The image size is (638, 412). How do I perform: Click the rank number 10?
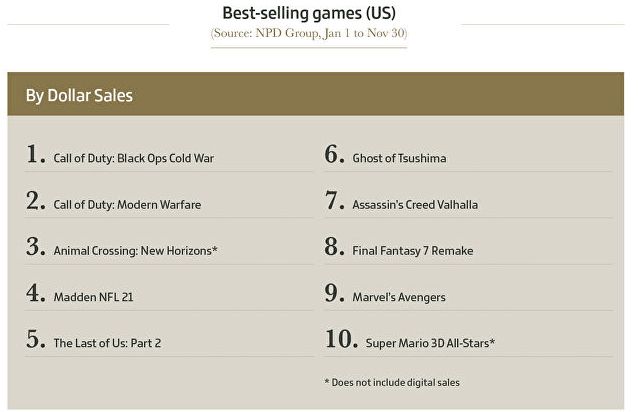click(x=340, y=340)
